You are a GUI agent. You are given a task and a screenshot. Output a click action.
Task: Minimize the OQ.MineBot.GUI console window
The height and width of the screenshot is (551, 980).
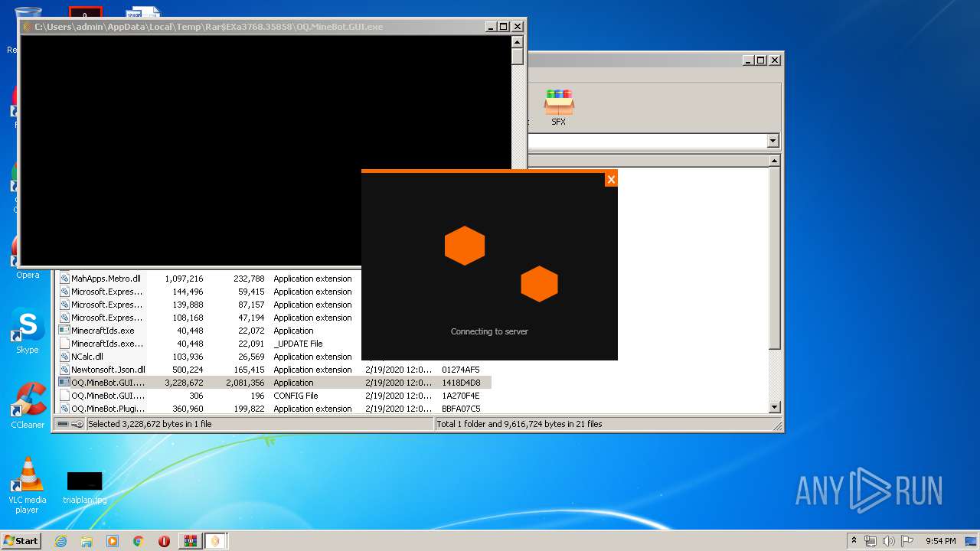coord(491,27)
